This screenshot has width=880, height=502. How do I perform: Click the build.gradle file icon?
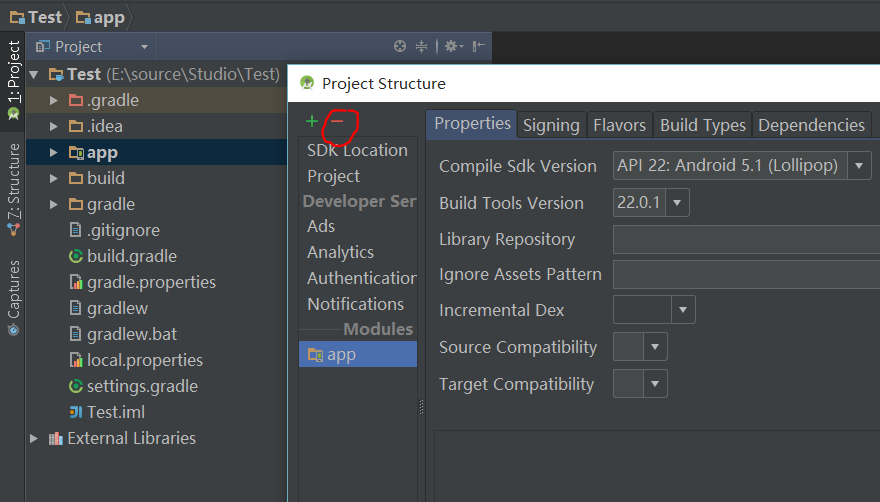[x=76, y=257]
